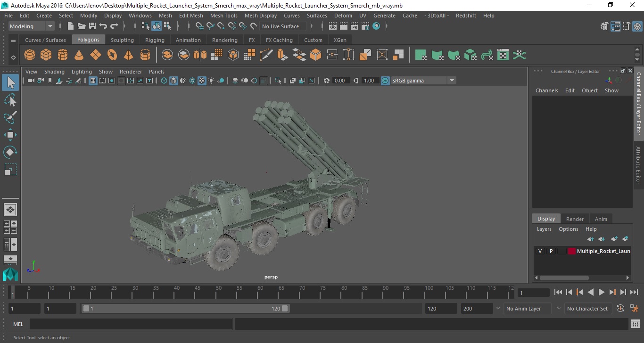Go to start of playback range

tap(558, 292)
